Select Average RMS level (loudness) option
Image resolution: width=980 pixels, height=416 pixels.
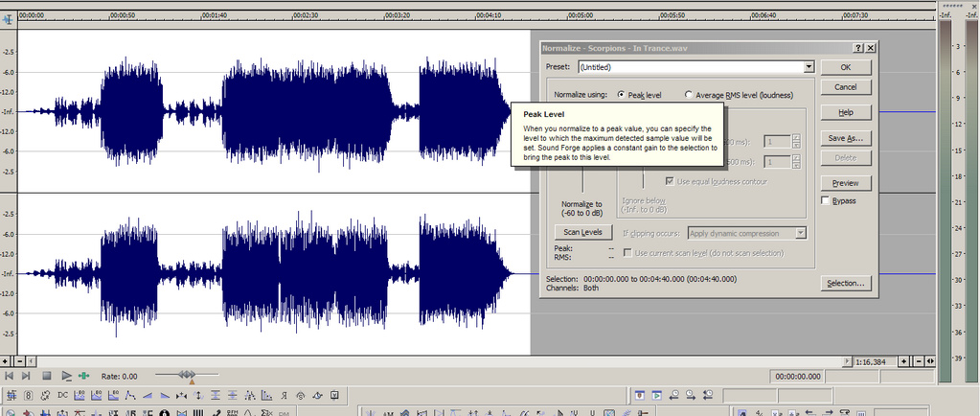[x=689, y=95]
